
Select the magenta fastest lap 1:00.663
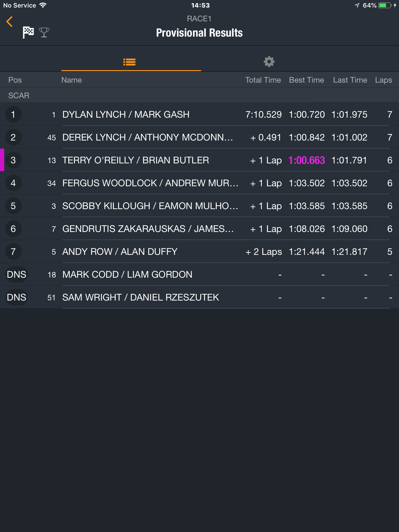pyautogui.click(x=307, y=160)
